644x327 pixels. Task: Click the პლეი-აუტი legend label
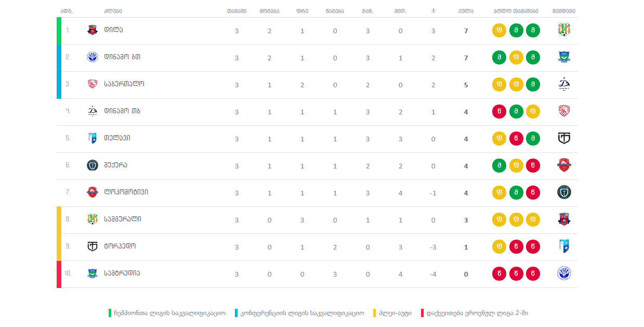point(396,313)
